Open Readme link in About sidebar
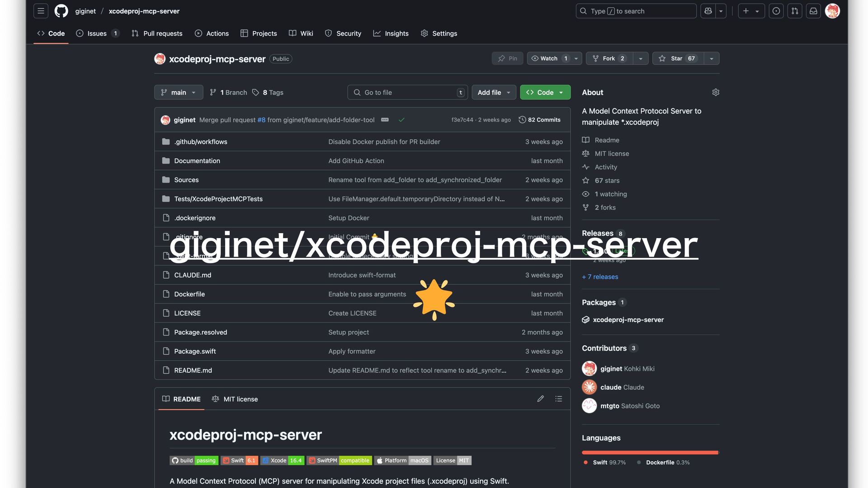Screen dimensions: 868x488 (601, 140)
